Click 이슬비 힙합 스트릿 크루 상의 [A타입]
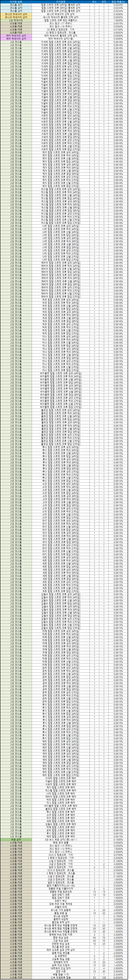 coord(61,79)
